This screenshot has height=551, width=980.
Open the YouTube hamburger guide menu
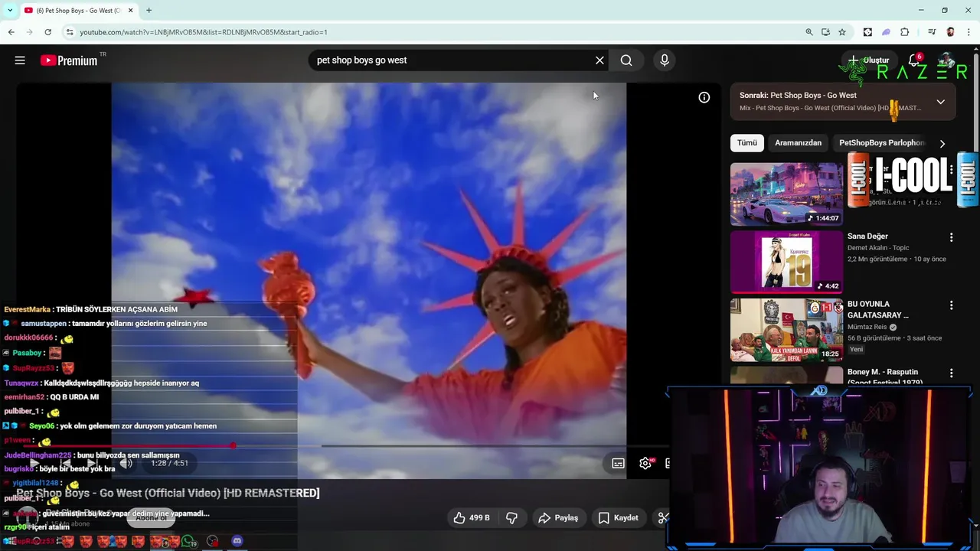point(20,60)
